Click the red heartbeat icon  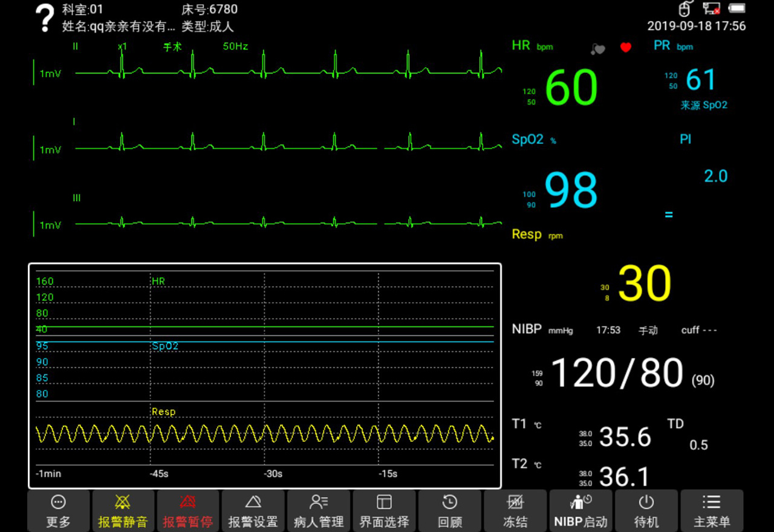(626, 48)
